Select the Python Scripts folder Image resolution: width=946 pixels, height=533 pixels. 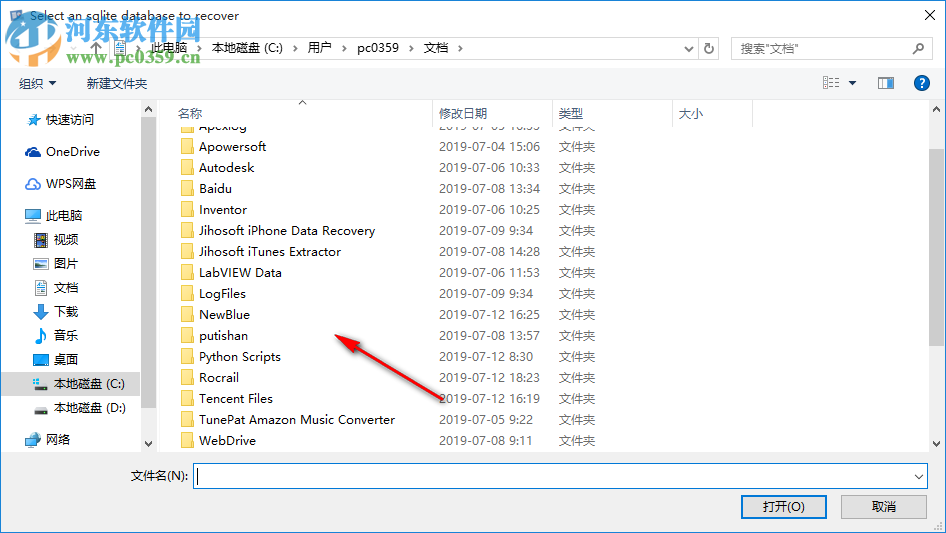pyautogui.click(x=240, y=357)
